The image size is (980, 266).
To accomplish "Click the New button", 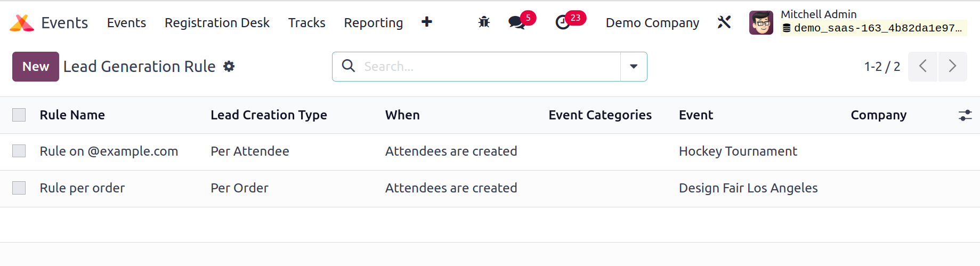I will point(36,67).
